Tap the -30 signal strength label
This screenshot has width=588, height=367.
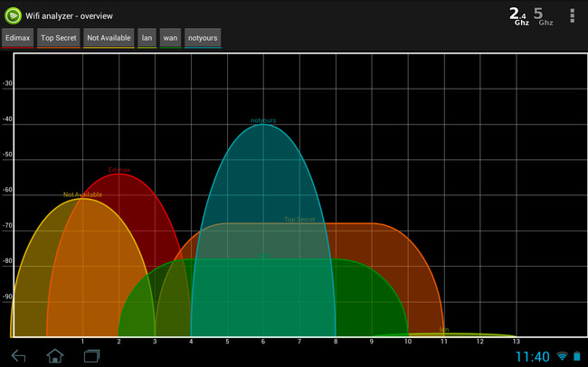(7, 83)
